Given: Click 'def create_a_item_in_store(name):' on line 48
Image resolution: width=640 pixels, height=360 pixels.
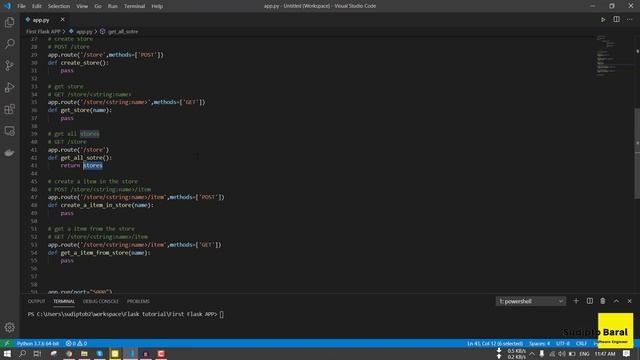Looking at the screenshot, I should pyautogui.click(x=100, y=205).
